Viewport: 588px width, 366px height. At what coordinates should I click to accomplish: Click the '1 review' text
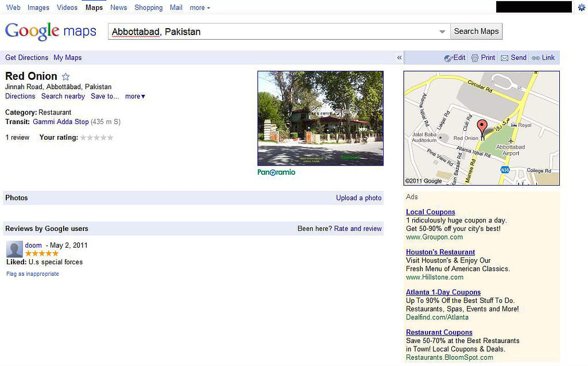[x=17, y=137]
